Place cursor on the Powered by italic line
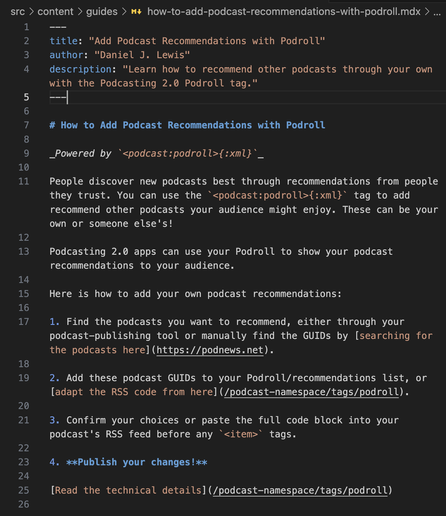This screenshot has width=446, height=516. pyautogui.click(x=157, y=153)
